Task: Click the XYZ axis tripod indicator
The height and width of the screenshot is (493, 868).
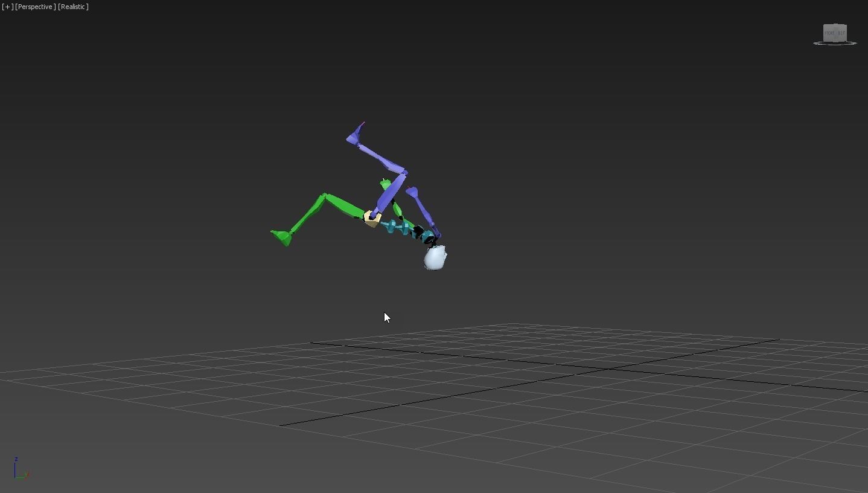Action: 21,469
